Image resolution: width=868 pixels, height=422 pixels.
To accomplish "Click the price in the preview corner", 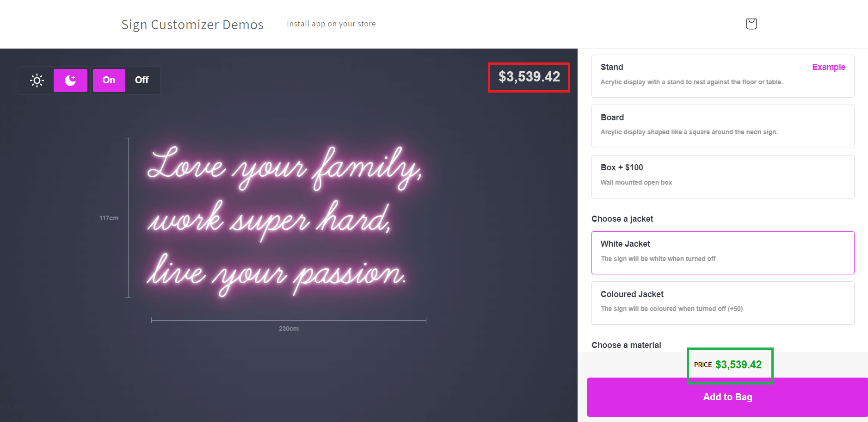I will 529,77.
